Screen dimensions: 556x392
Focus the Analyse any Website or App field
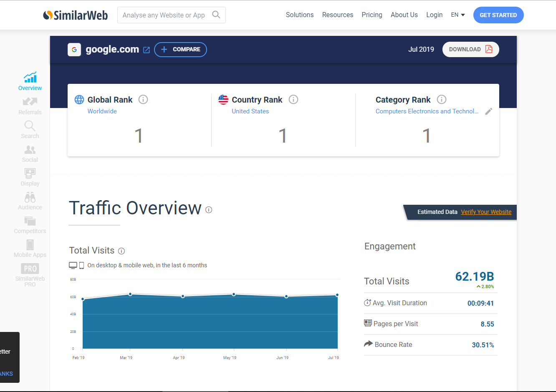171,15
